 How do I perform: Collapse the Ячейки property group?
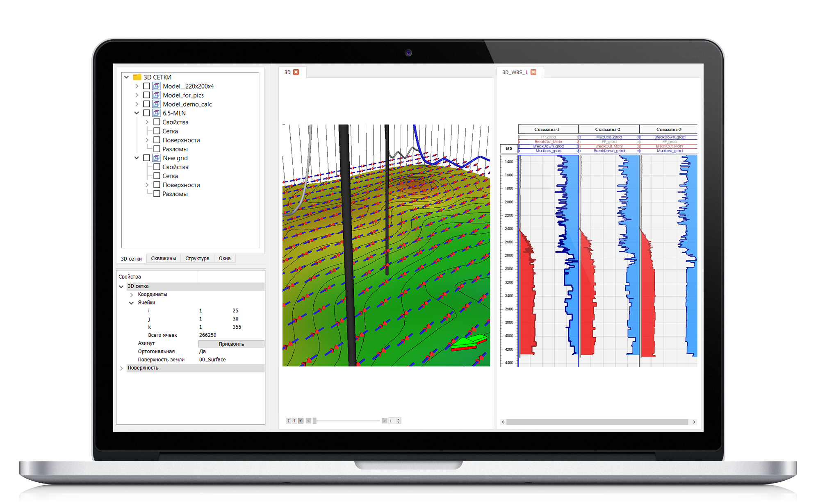pos(132,303)
